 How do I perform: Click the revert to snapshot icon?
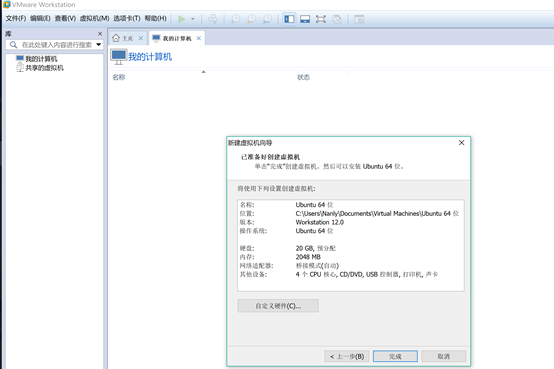click(x=251, y=19)
